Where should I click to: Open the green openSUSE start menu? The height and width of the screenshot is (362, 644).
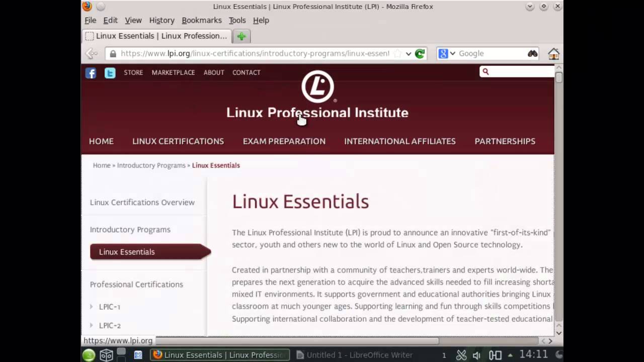(89, 355)
